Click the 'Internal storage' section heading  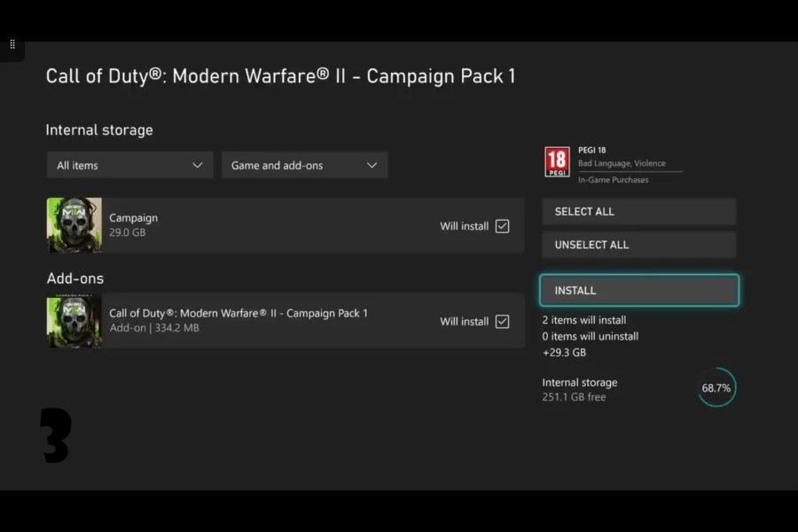coord(99,130)
